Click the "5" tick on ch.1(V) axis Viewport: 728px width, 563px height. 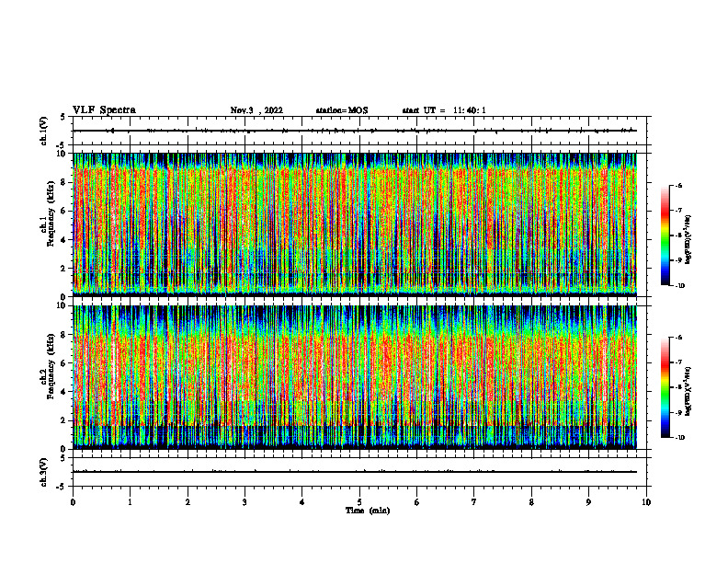(63, 117)
